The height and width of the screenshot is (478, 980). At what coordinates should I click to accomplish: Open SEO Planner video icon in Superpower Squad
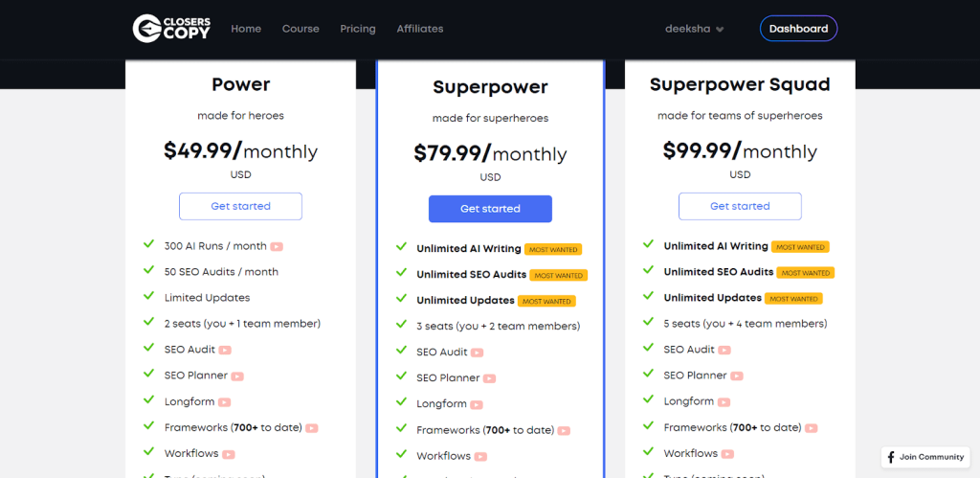point(737,376)
